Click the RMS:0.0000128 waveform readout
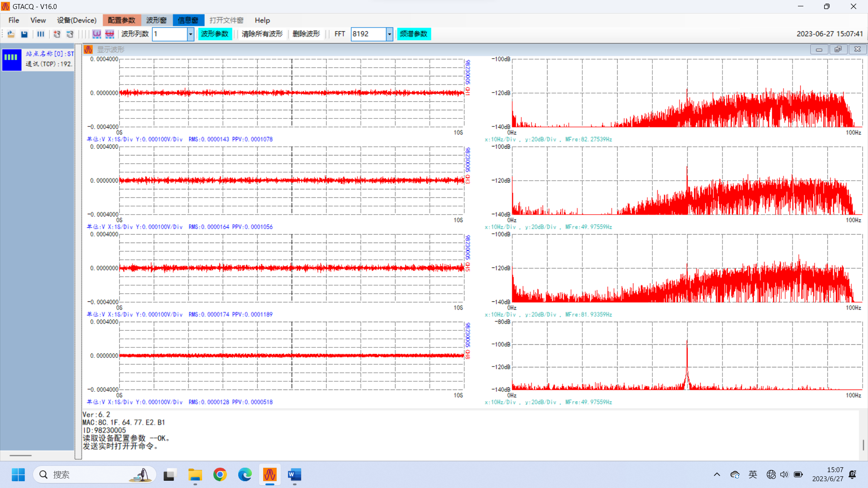Viewport: 868px width, 488px height. point(209,403)
